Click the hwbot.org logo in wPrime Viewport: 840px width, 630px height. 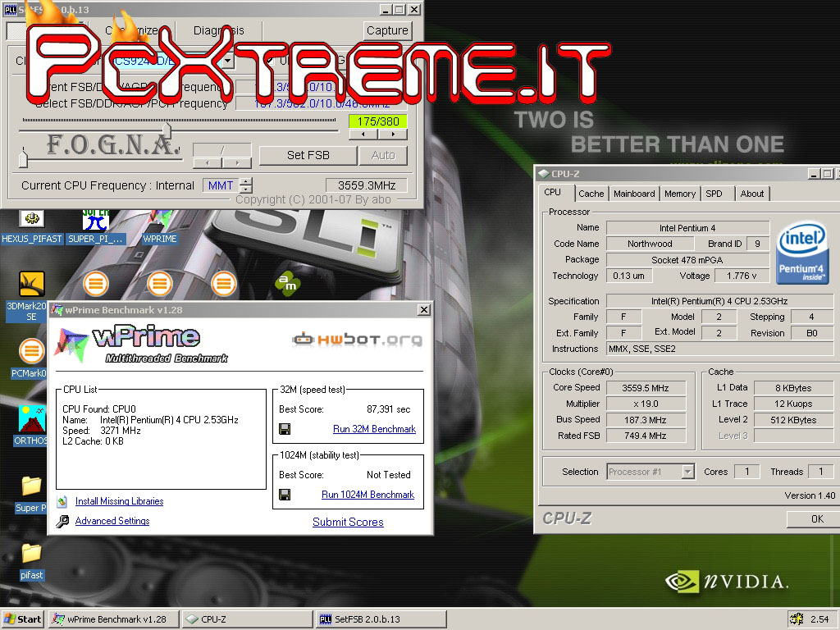pyautogui.click(x=357, y=339)
